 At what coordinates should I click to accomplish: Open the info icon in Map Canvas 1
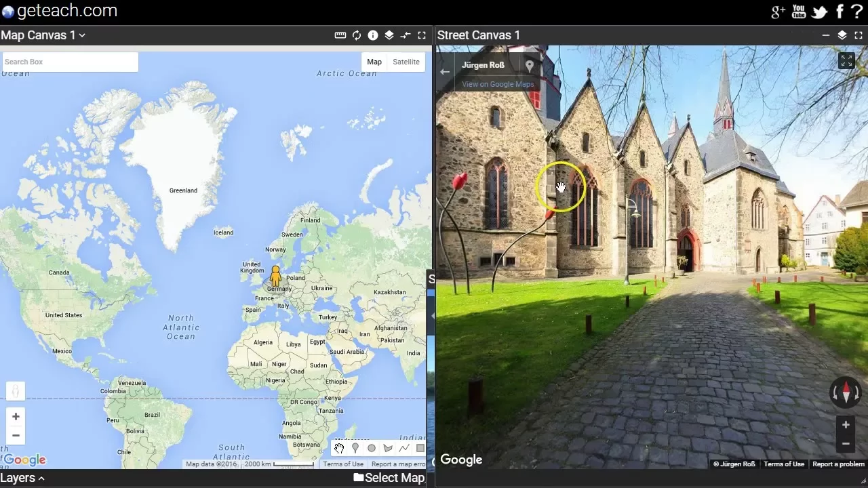coord(373,35)
